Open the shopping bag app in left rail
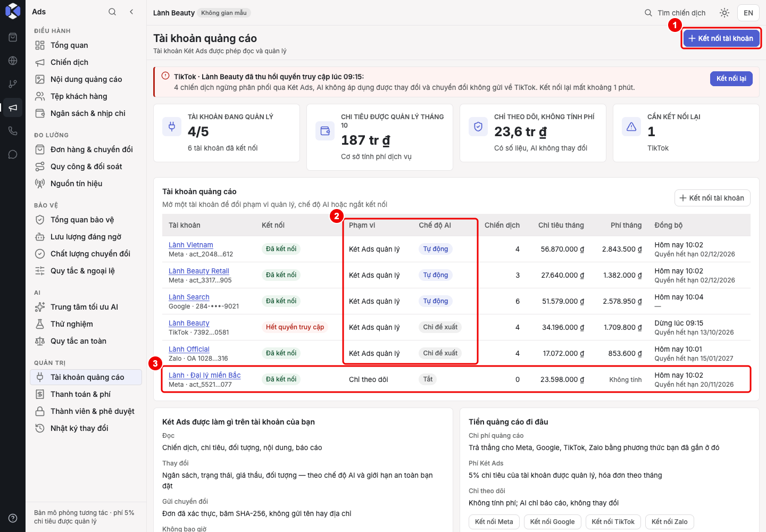 click(13, 37)
